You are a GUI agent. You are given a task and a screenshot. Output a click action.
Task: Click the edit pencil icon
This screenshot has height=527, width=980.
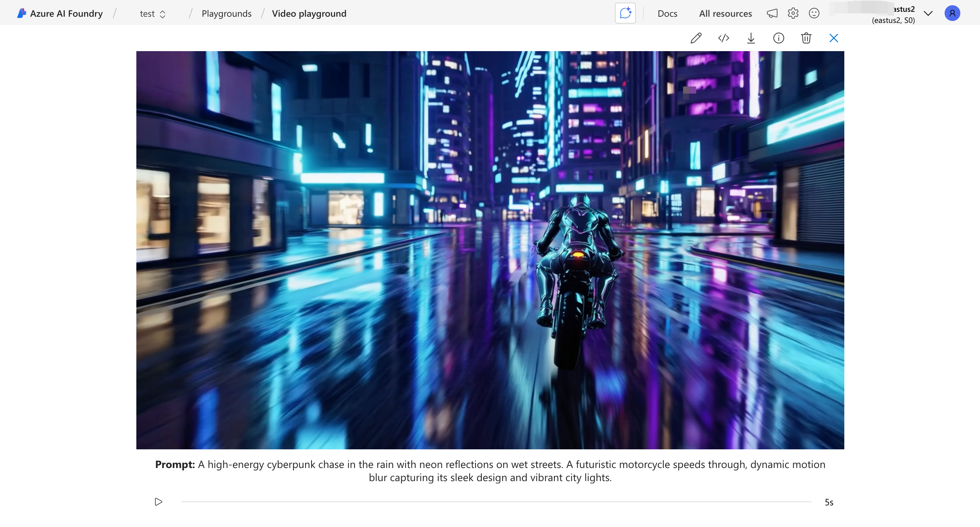point(696,38)
